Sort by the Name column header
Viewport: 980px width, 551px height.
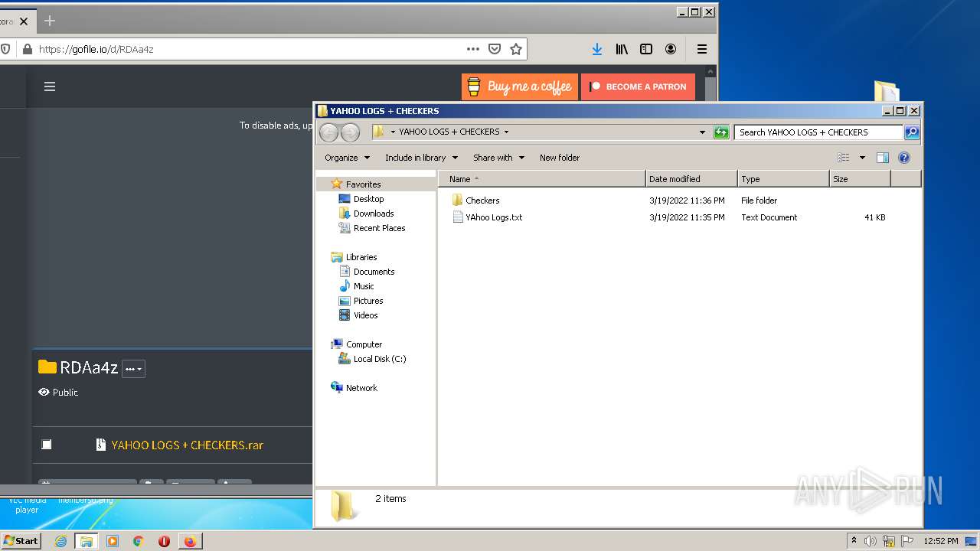(543, 179)
